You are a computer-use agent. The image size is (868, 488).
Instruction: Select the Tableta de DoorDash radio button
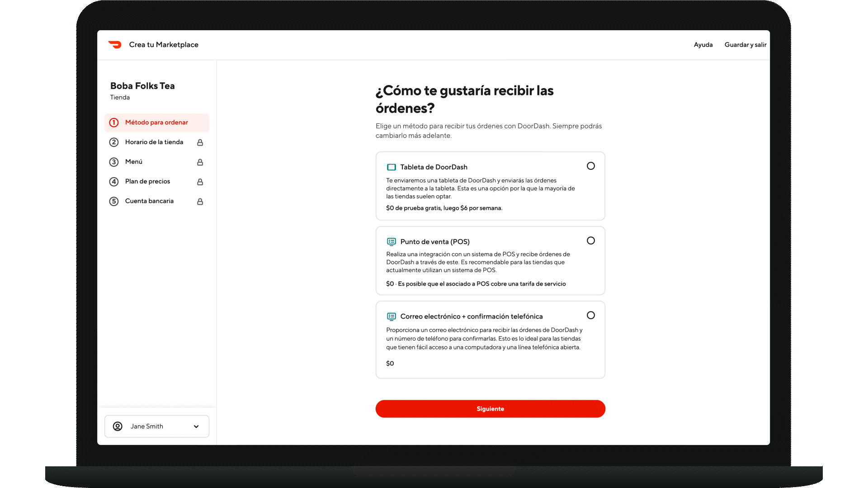click(591, 166)
